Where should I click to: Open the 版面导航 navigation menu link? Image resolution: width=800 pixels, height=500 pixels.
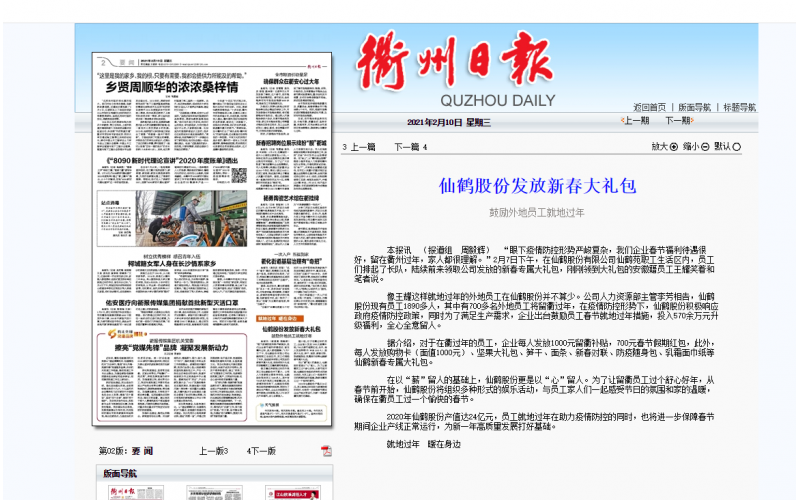[694, 107]
